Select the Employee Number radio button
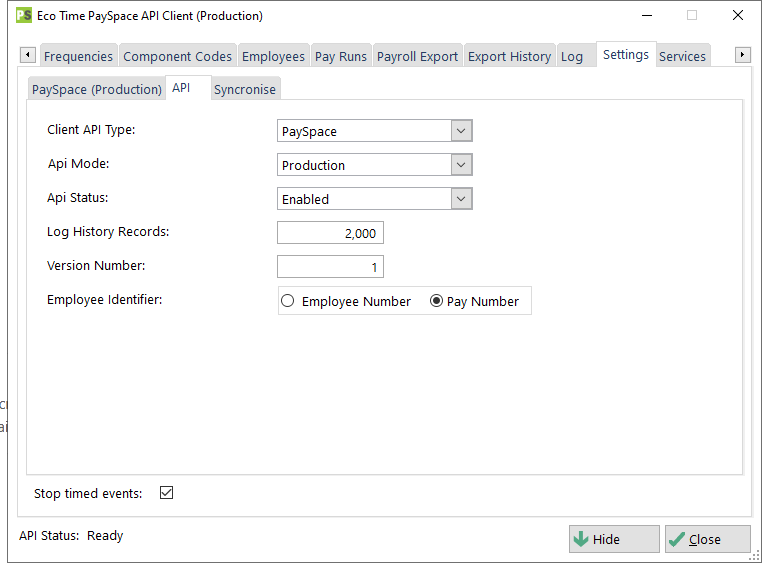 287,301
